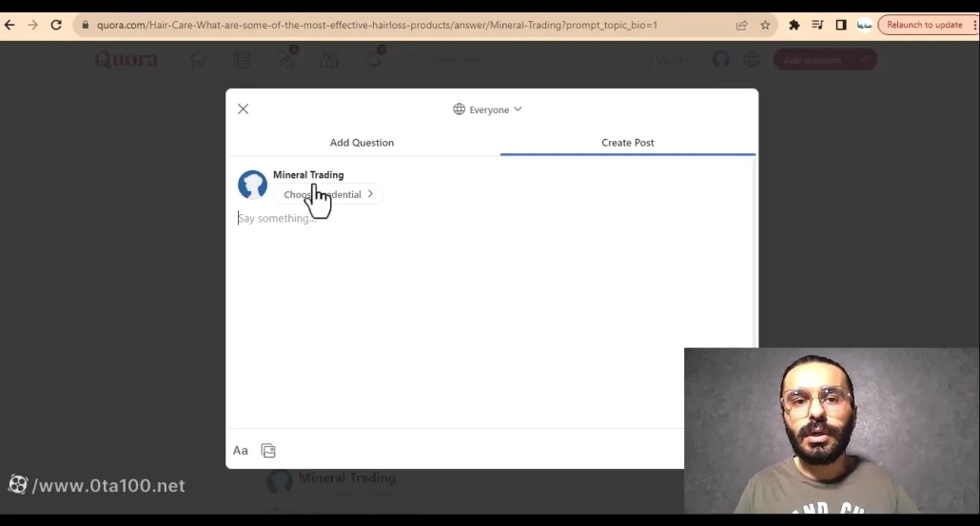Show text formatting options with Aa icon
This screenshot has height=526, width=980.
[x=241, y=451]
